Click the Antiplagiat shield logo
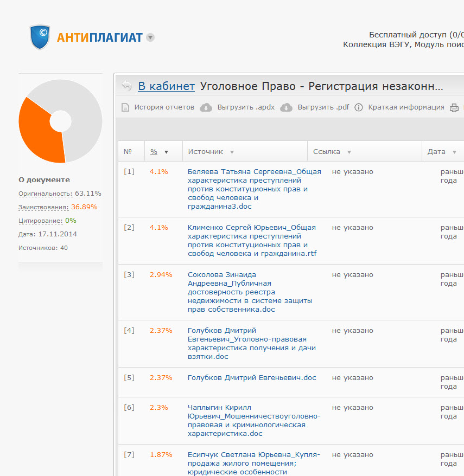This screenshot has width=464, height=476. click(40, 37)
